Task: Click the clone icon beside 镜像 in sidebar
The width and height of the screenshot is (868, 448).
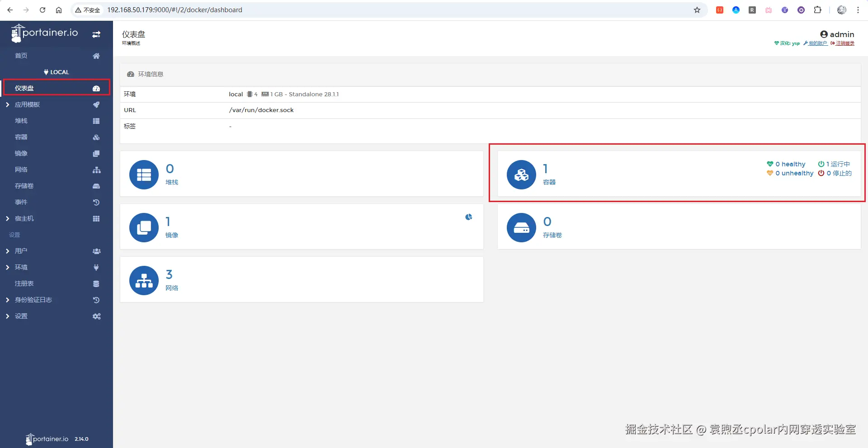Action: point(96,154)
